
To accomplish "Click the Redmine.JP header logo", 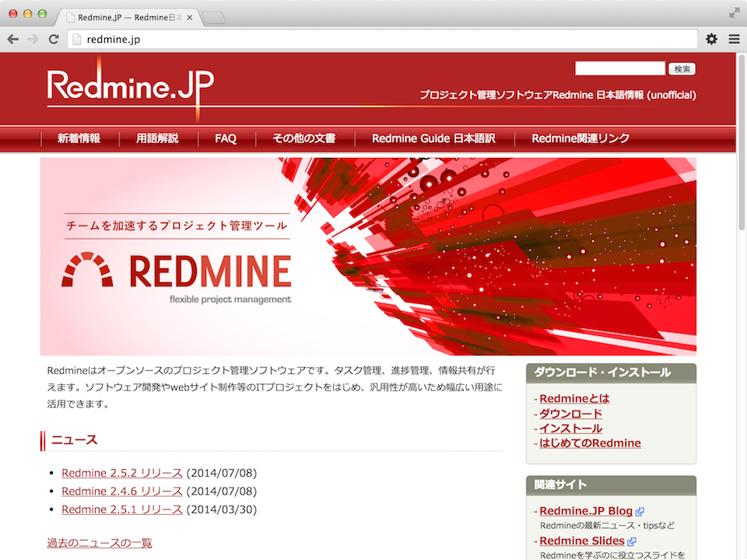I will click(131, 87).
